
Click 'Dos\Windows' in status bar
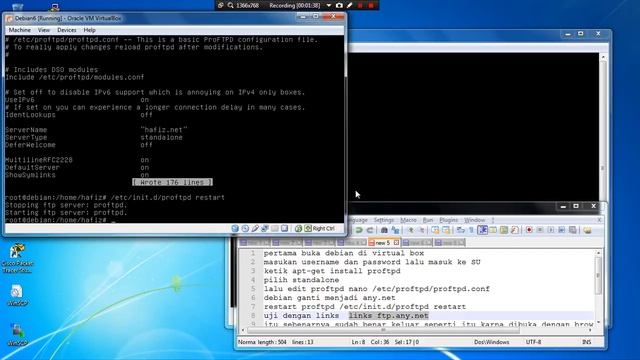point(491,342)
